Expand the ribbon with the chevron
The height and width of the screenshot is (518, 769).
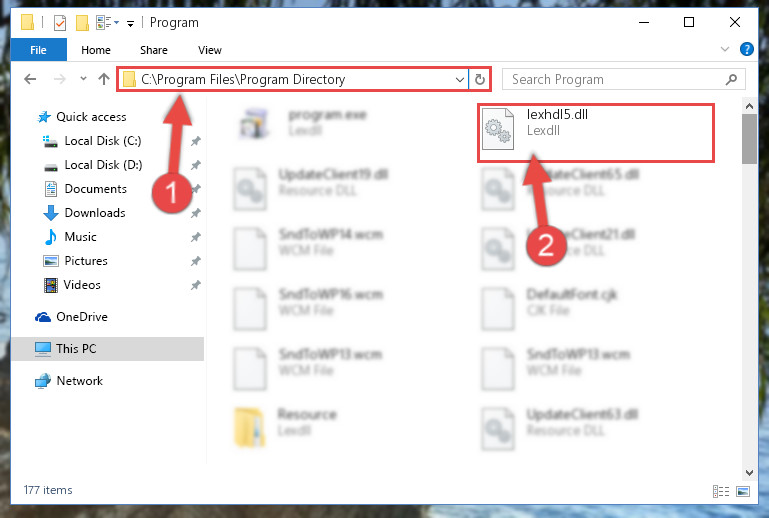tap(724, 49)
